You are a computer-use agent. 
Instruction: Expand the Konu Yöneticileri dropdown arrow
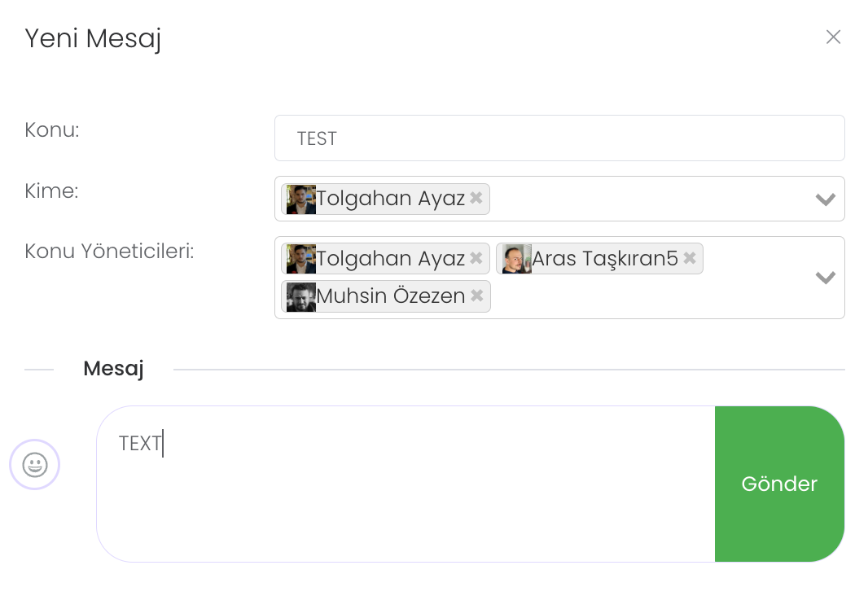826,278
